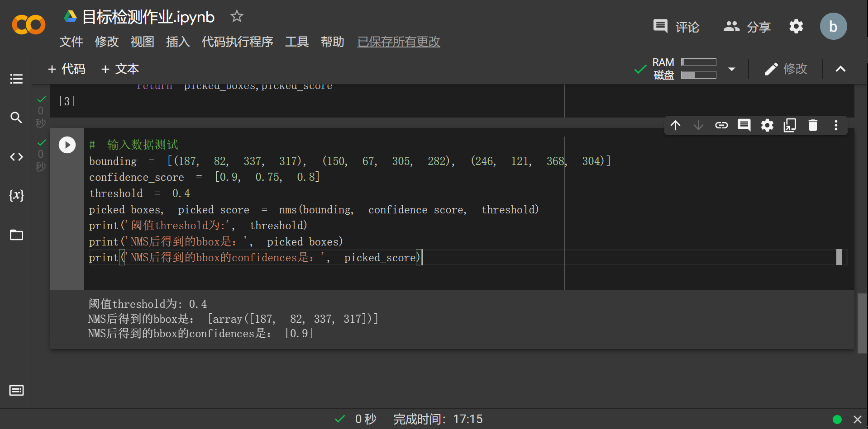Image resolution: width=868 pixels, height=429 pixels.
Task: Open the 文件 menu
Action: click(x=71, y=42)
